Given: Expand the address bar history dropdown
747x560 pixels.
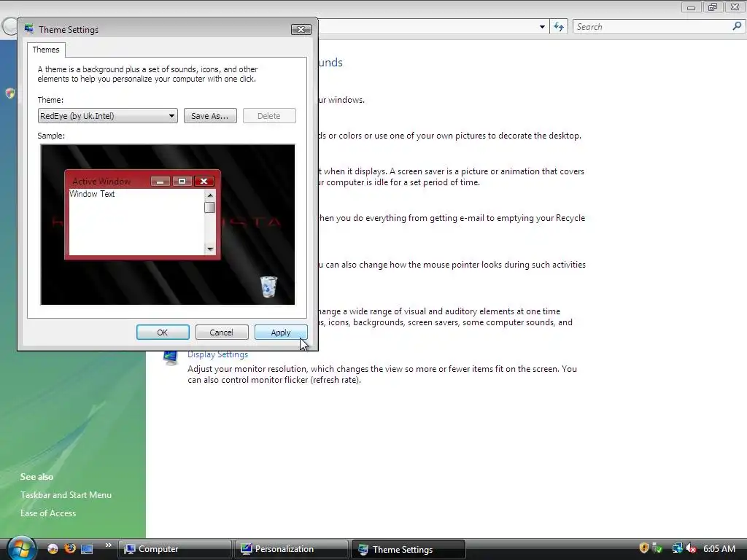Looking at the screenshot, I should (542, 27).
